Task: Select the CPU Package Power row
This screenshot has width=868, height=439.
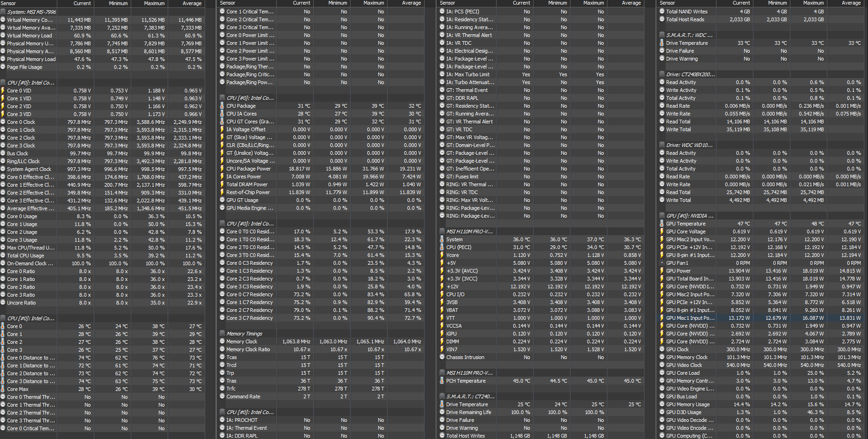Action: (x=322, y=169)
